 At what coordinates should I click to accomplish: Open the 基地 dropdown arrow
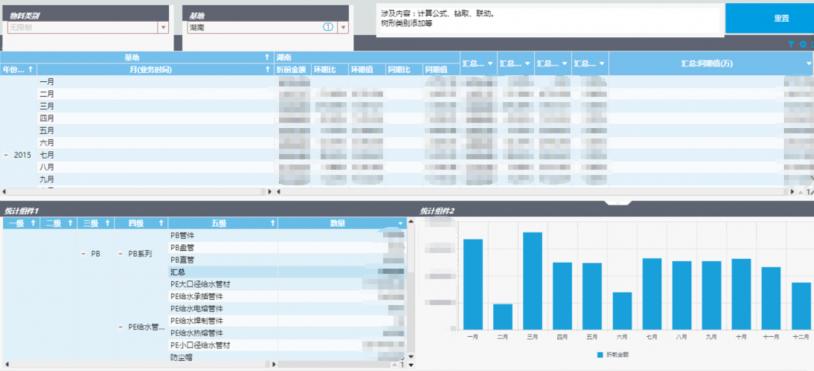tap(343, 28)
